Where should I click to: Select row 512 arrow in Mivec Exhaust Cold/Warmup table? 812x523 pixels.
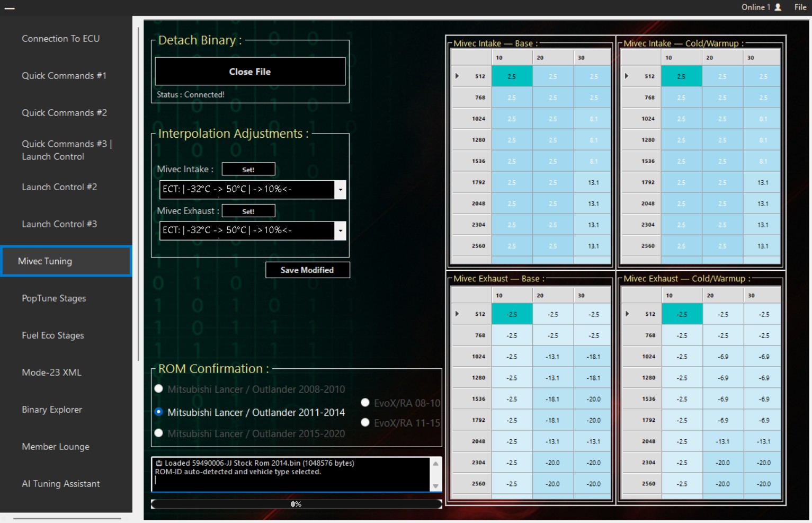pyautogui.click(x=627, y=314)
